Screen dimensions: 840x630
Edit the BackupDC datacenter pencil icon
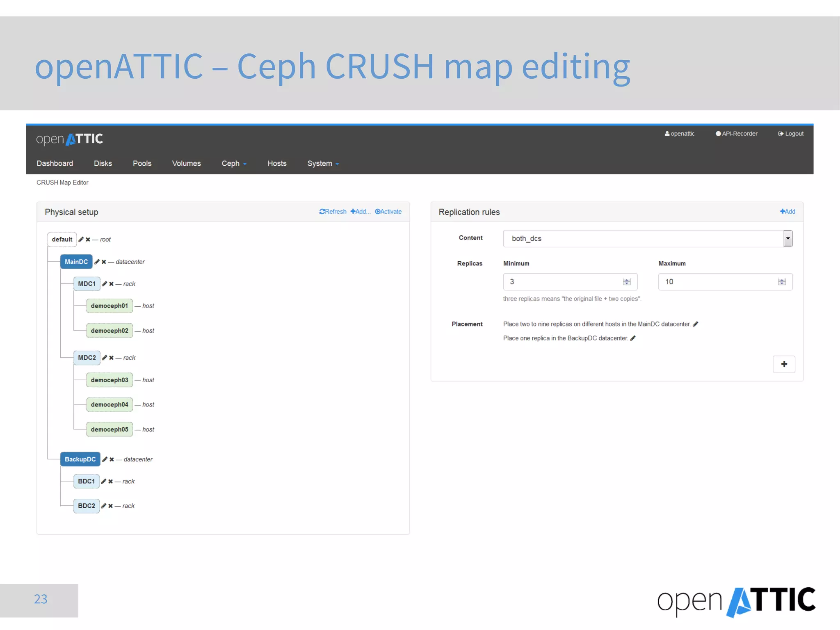(105, 459)
